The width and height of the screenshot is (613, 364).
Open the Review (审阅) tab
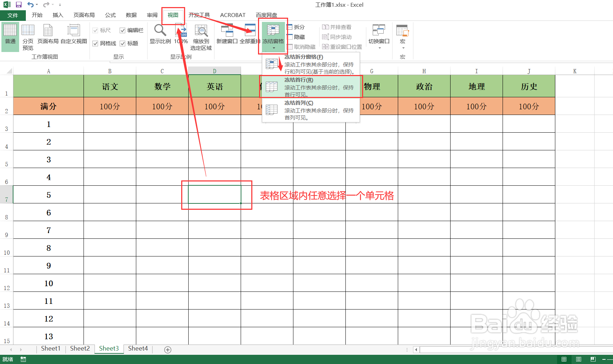click(152, 15)
